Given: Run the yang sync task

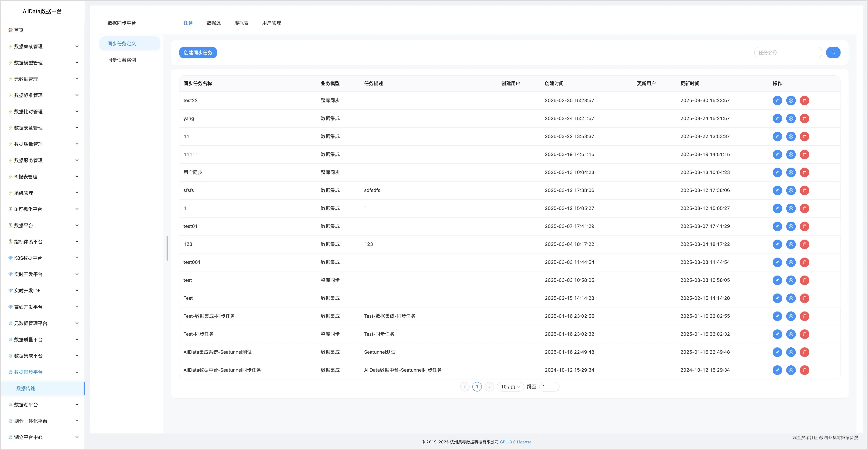Looking at the screenshot, I should point(790,119).
